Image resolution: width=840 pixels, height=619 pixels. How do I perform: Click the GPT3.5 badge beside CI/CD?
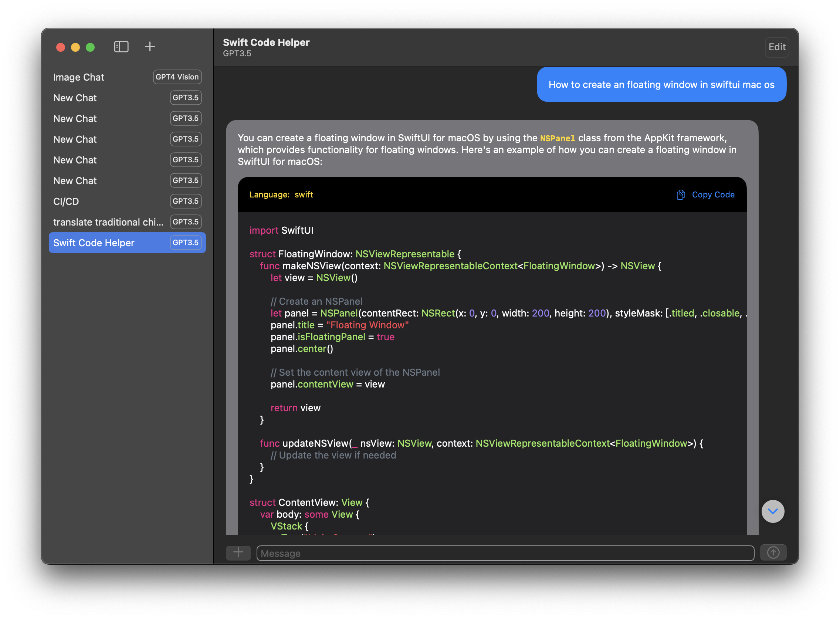(186, 201)
